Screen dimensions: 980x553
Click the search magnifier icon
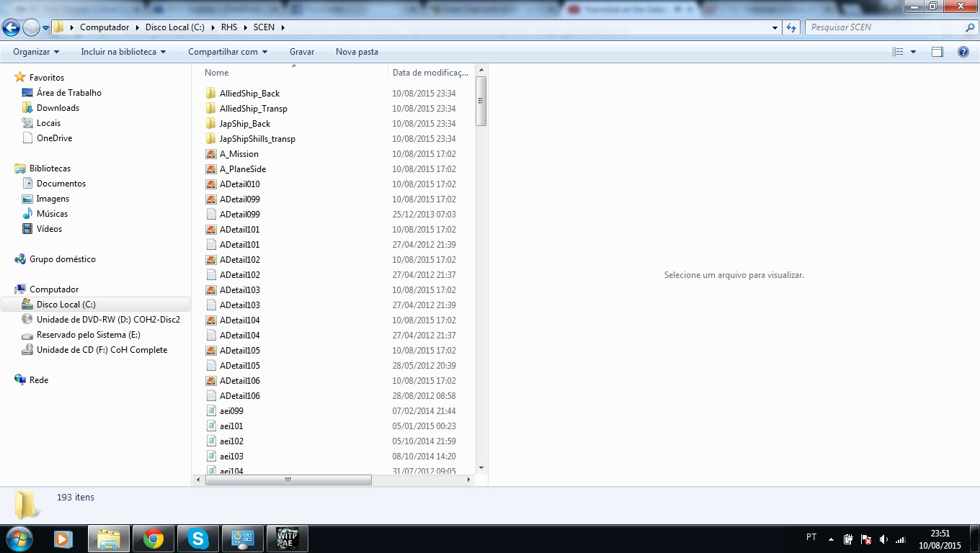point(970,27)
